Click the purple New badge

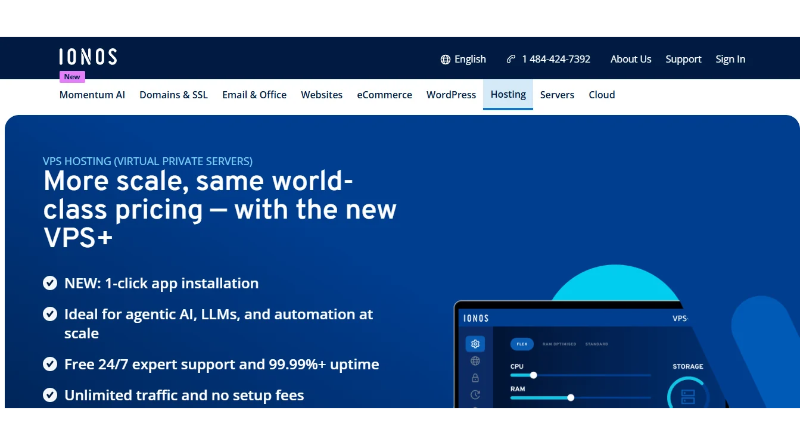coord(72,77)
